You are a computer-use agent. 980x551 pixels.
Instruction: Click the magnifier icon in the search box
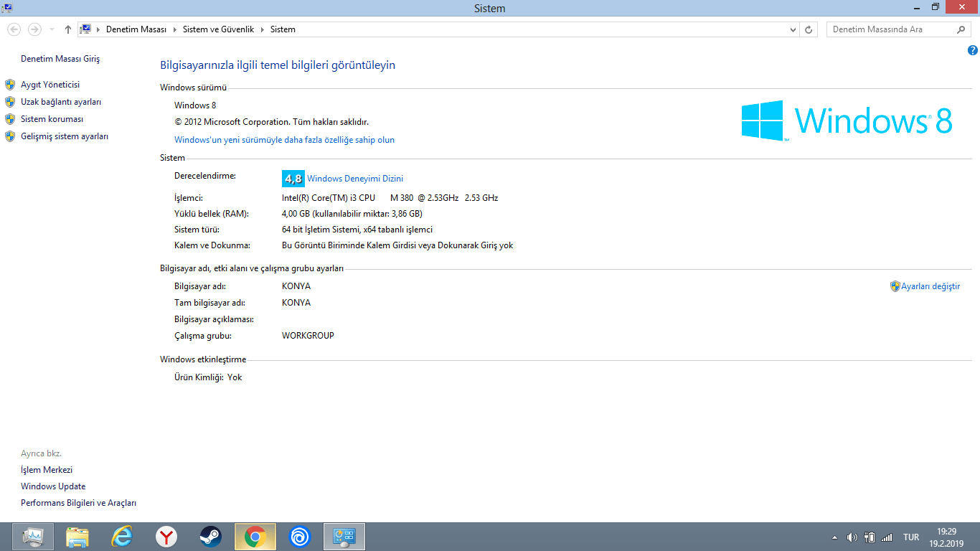[961, 29]
